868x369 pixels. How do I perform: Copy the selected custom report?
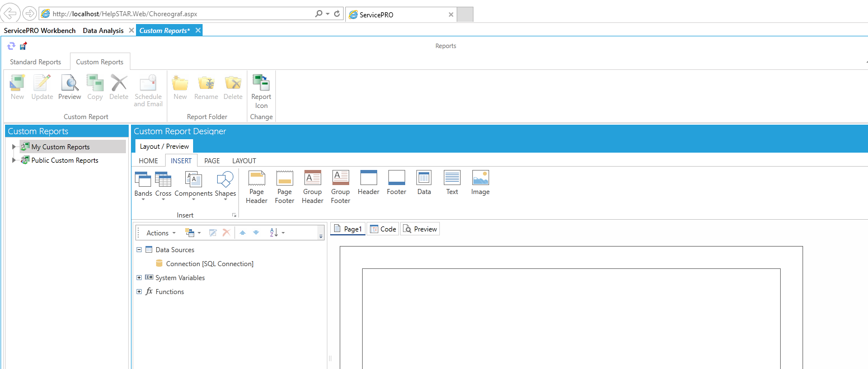pos(95,88)
